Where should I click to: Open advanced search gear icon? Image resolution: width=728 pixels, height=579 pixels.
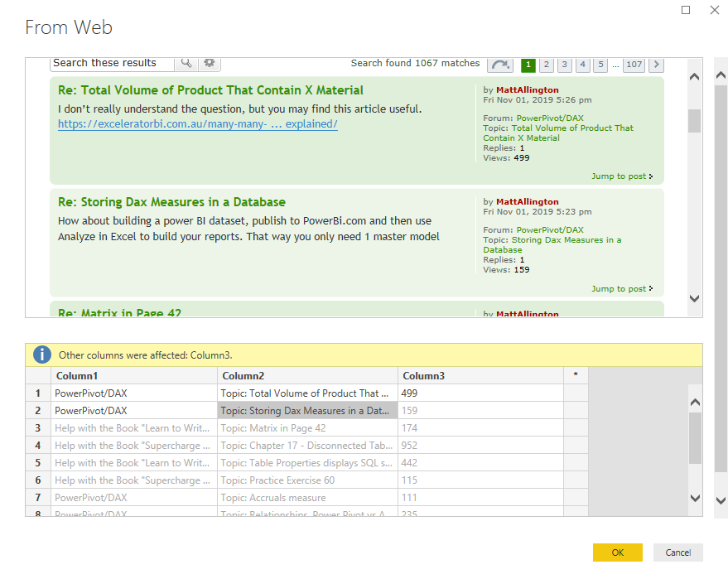click(x=210, y=63)
